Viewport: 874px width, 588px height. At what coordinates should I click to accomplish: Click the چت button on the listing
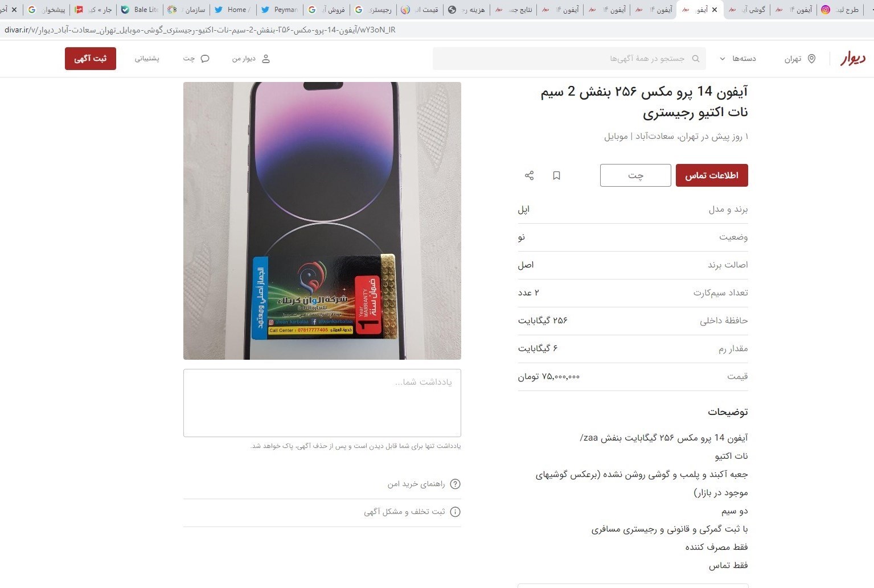click(635, 175)
